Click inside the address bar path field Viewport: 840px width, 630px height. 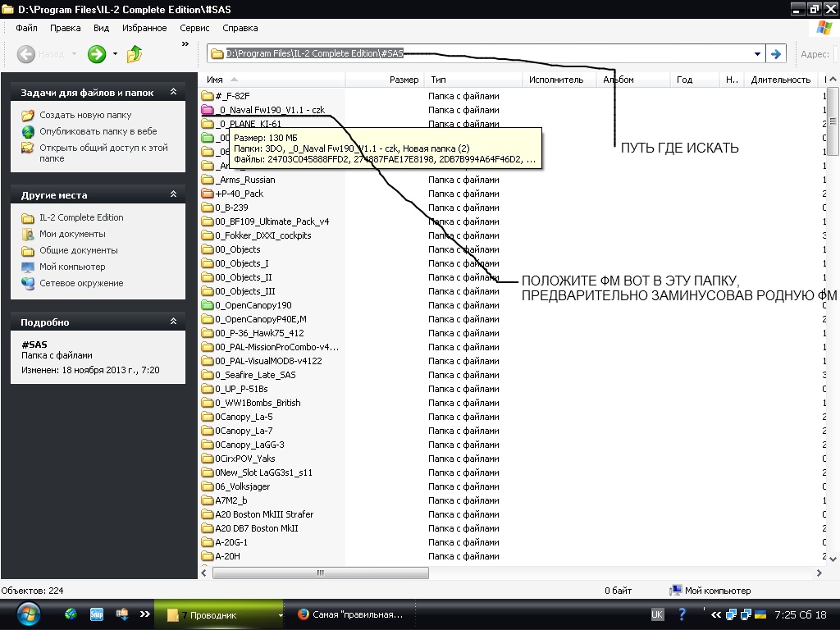point(479,53)
